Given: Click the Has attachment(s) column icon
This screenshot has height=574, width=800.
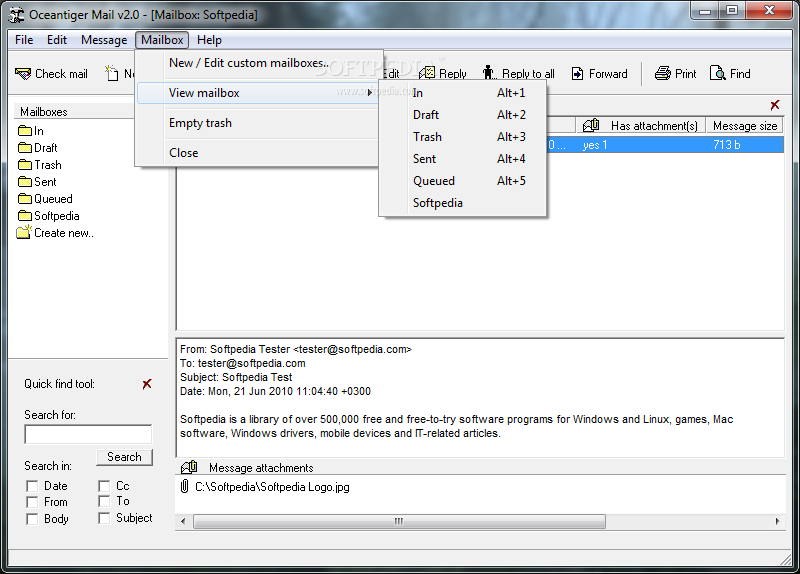Looking at the screenshot, I should coord(591,125).
